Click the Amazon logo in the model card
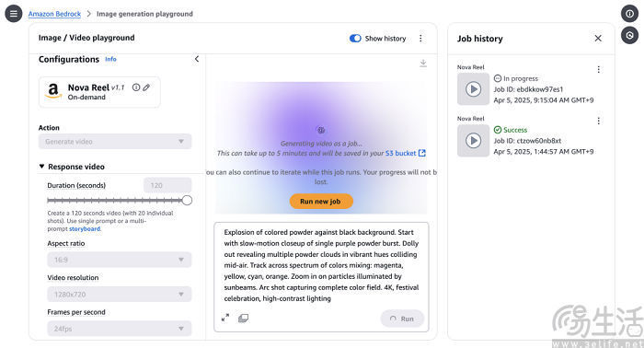The image size is (644, 348). [x=53, y=91]
